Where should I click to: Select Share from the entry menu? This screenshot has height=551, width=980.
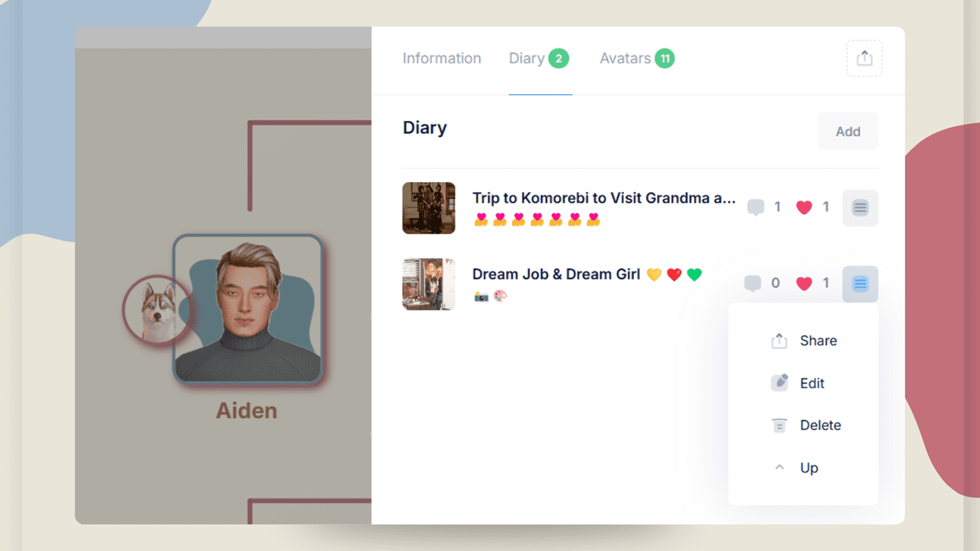803,341
